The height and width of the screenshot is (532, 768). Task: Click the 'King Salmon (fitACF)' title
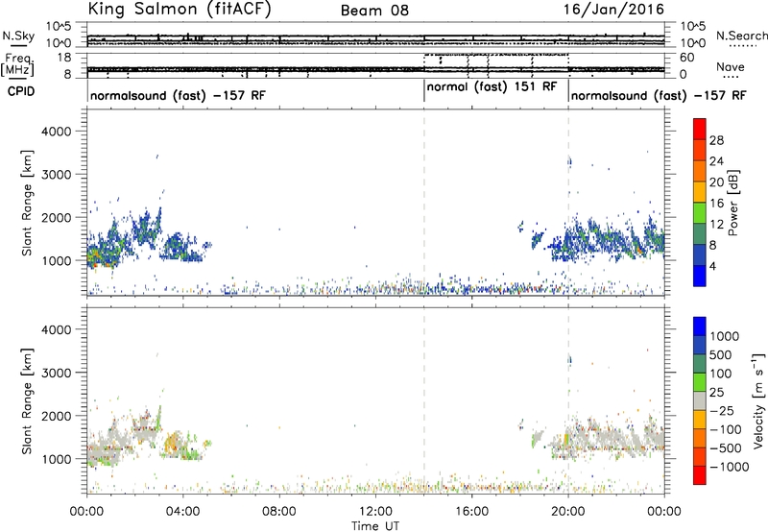pos(180,9)
